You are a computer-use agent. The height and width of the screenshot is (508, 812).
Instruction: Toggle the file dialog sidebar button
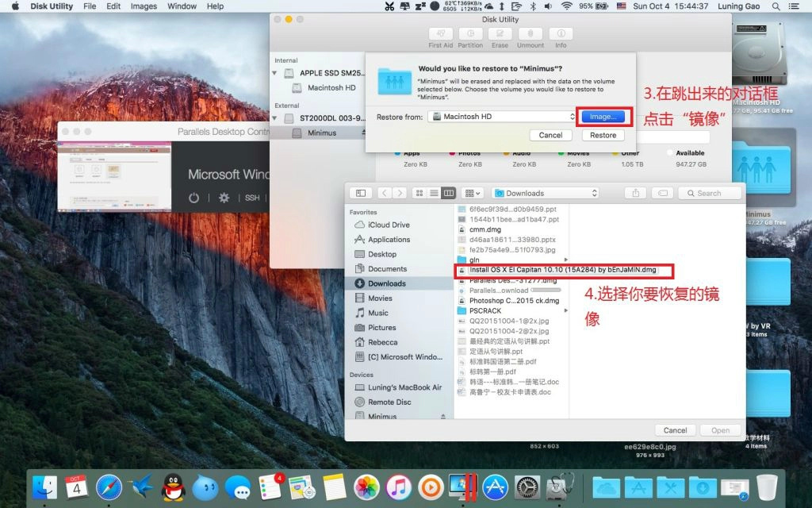[361, 194]
